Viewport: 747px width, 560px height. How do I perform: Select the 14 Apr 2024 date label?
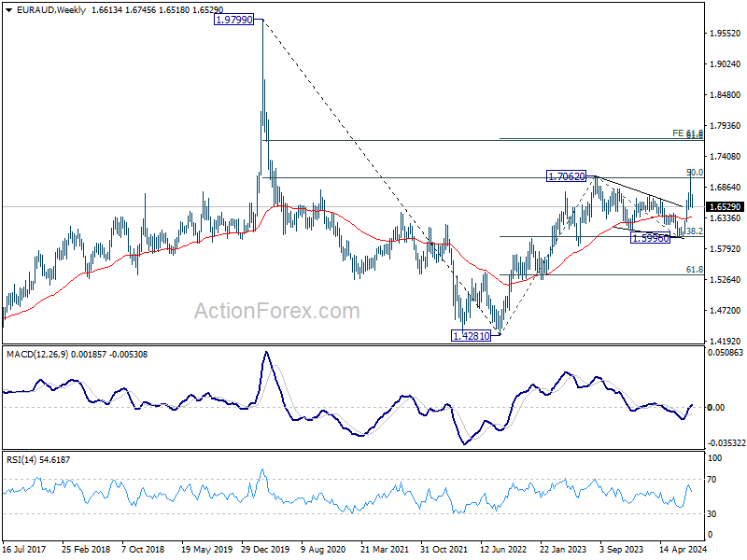[x=684, y=549]
